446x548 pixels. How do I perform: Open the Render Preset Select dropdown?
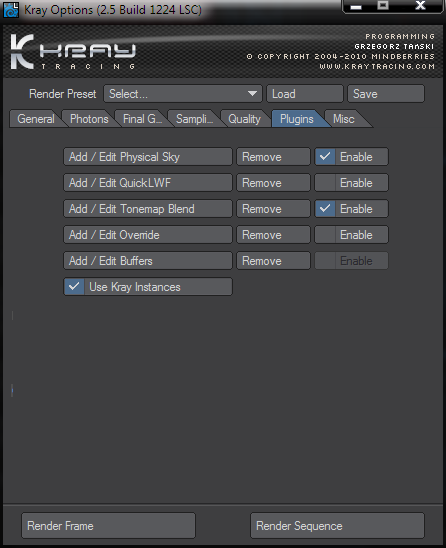tap(182, 94)
